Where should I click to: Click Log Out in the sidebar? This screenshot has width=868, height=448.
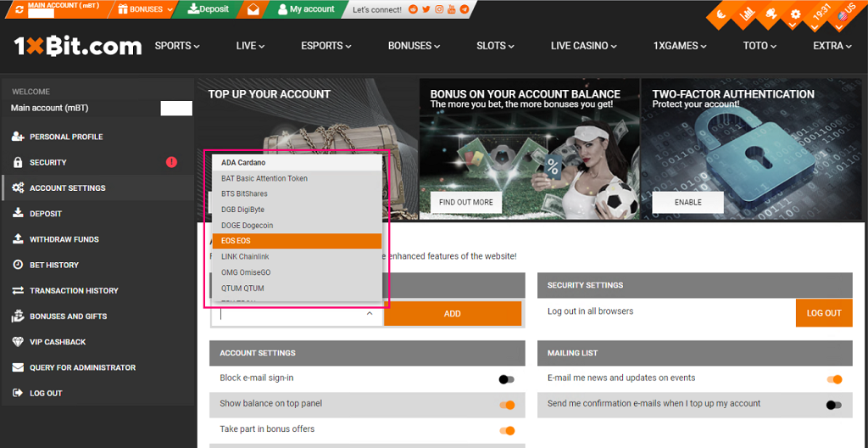(98, 393)
